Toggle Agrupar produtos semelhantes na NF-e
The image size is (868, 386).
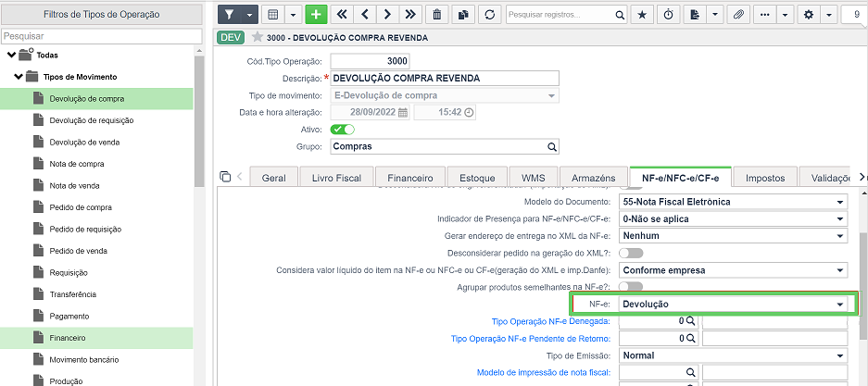tap(631, 286)
